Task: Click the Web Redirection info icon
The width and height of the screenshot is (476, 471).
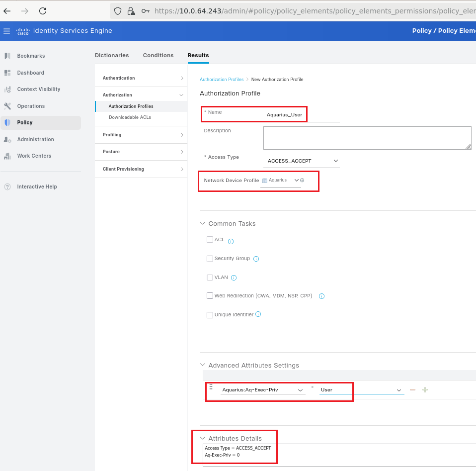Action: [x=322, y=296]
